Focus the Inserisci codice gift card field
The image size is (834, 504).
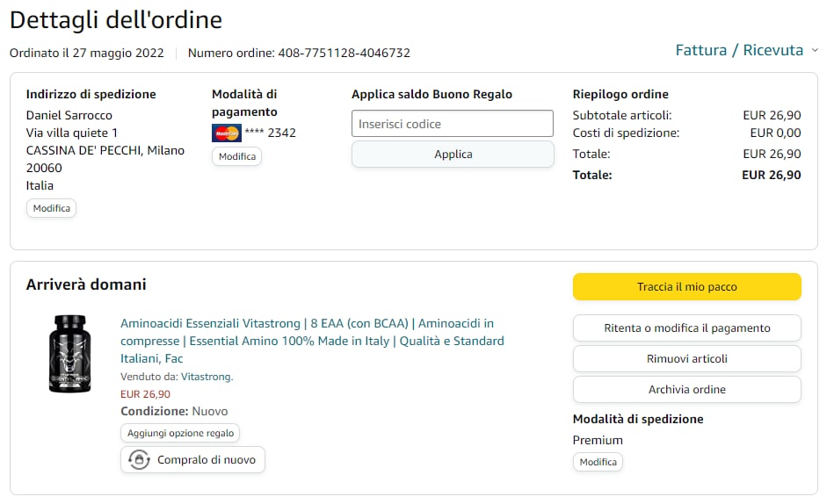(x=453, y=124)
